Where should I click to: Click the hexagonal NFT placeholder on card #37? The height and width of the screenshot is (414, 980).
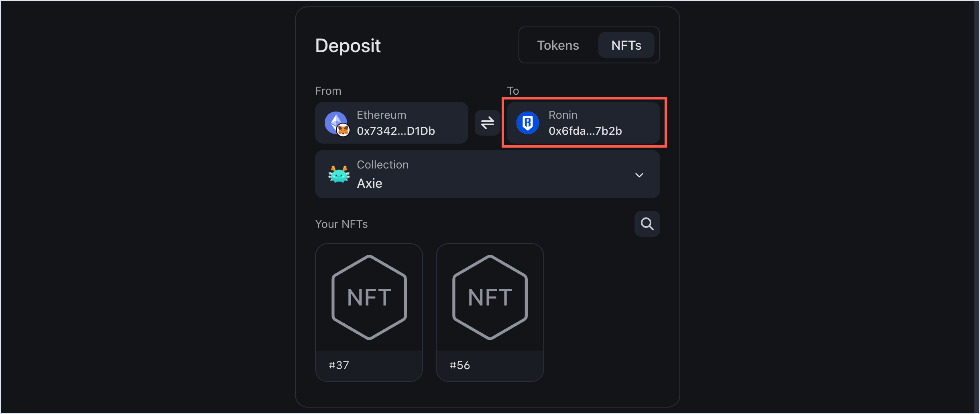(368, 297)
